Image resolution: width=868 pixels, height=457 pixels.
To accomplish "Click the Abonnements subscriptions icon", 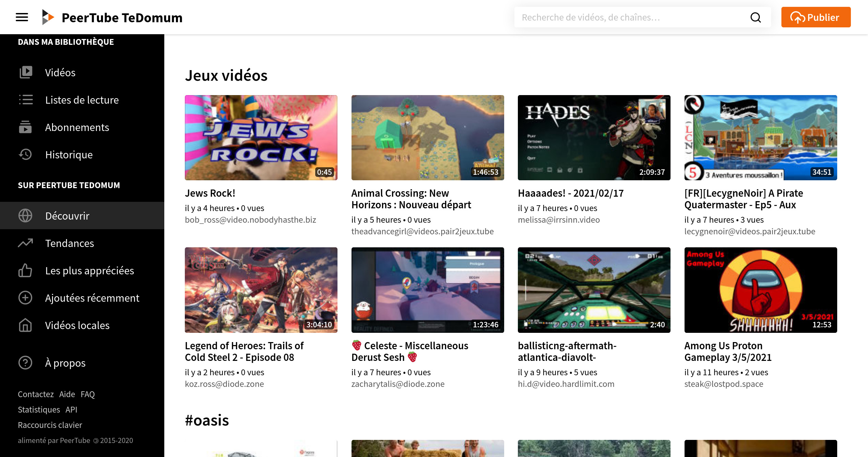I will [26, 127].
